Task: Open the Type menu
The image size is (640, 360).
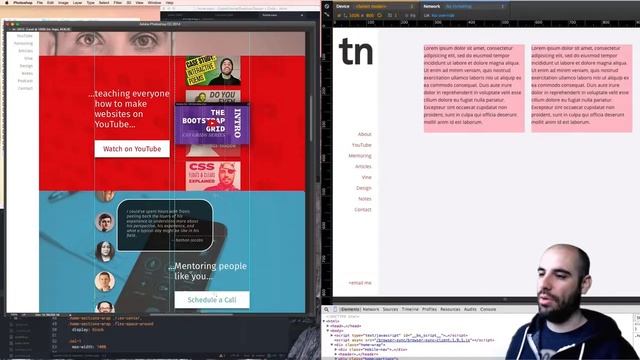Action: [x=91, y=2]
